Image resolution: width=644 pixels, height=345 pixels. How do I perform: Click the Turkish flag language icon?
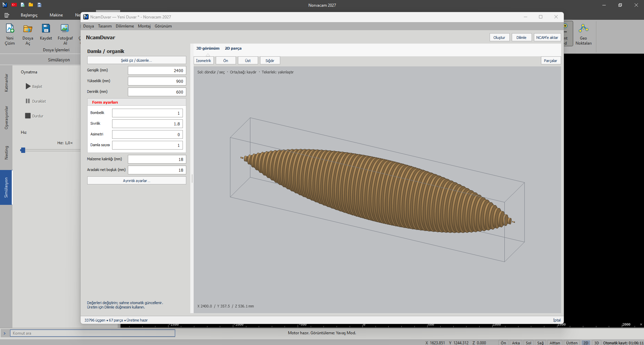coord(14,5)
